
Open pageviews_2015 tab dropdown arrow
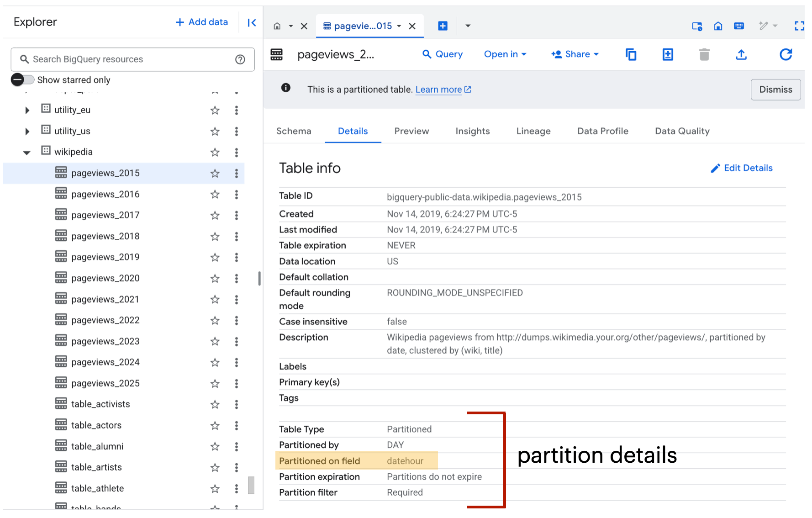pyautogui.click(x=399, y=26)
